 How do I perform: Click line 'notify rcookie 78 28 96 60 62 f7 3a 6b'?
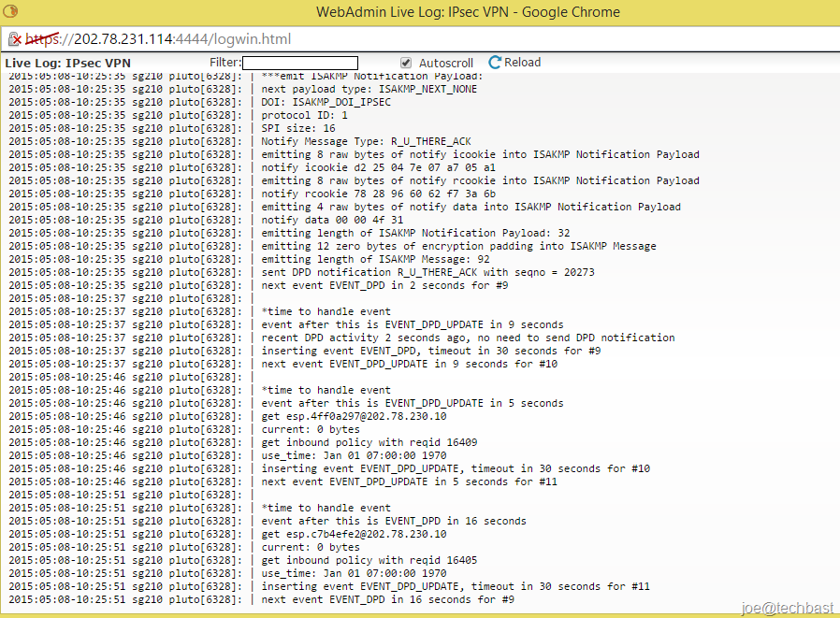(x=378, y=194)
